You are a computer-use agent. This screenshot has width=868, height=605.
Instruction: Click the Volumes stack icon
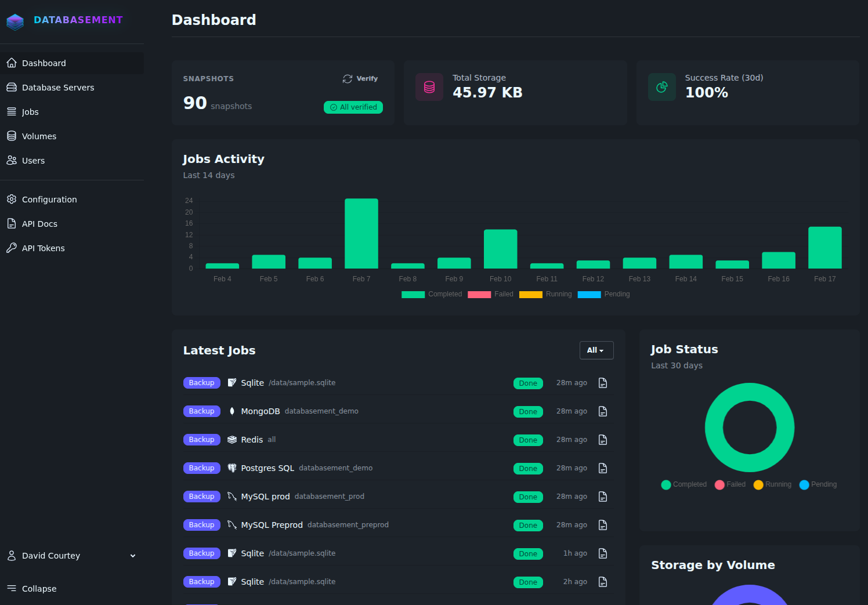pyautogui.click(x=12, y=136)
